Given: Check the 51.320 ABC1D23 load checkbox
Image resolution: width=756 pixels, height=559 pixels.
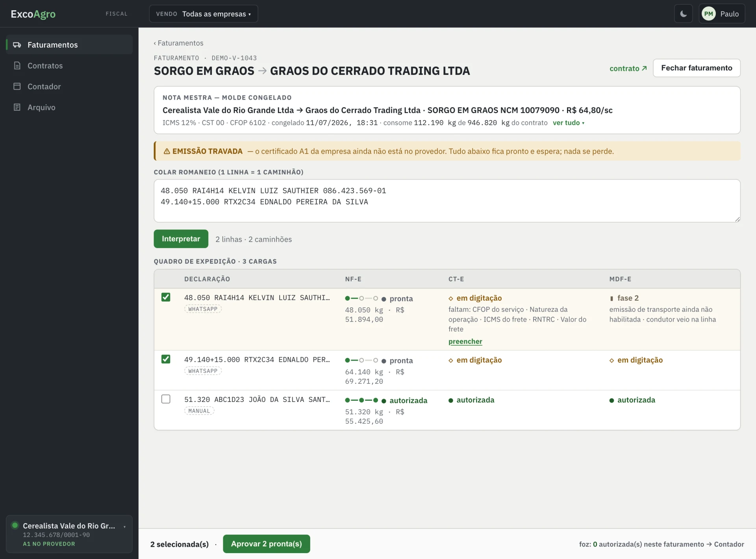Looking at the screenshot, I should 166,399.
